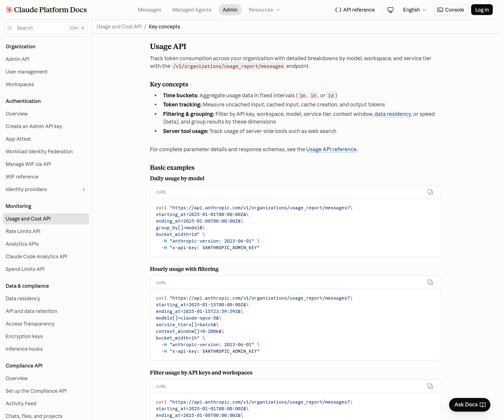
Task: Click the Claude Platform Docs logo
Action: (x=47, y=10)
